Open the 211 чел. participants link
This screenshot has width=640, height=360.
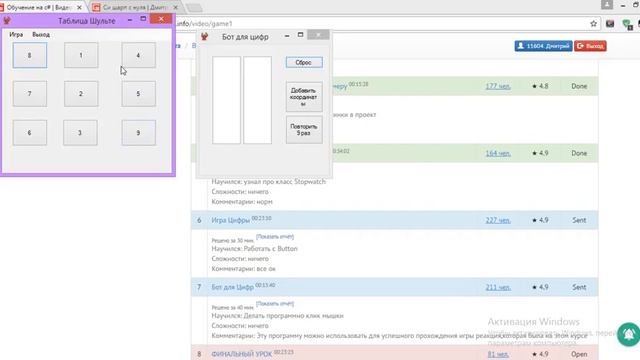click(x=498, y=287)
